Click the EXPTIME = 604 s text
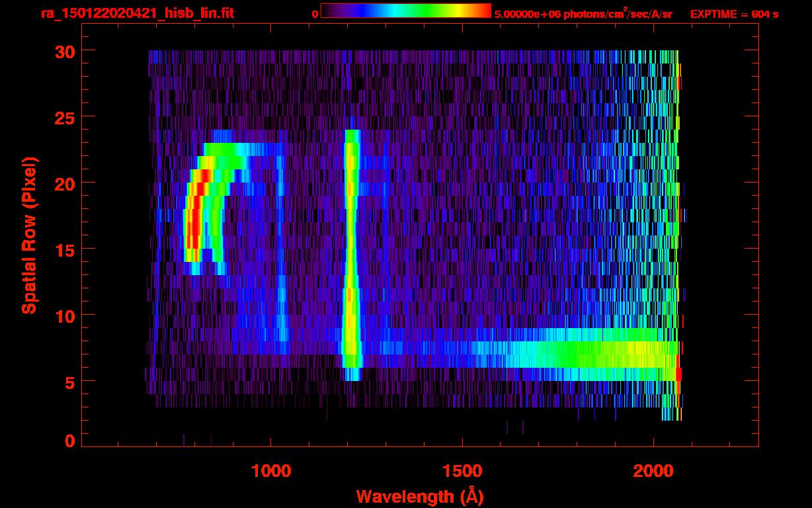The height and width of the screenshot is (508, 812). point(734,14)
